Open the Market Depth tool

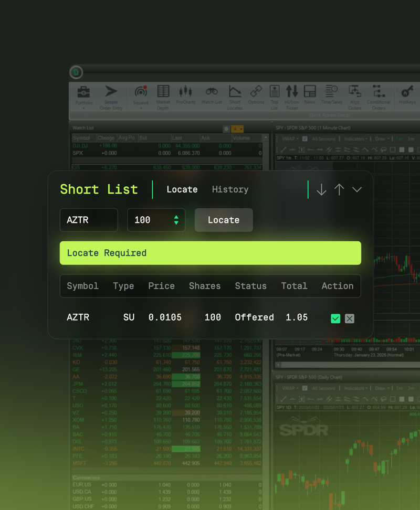pyautogui.click(x=163, y=91)
